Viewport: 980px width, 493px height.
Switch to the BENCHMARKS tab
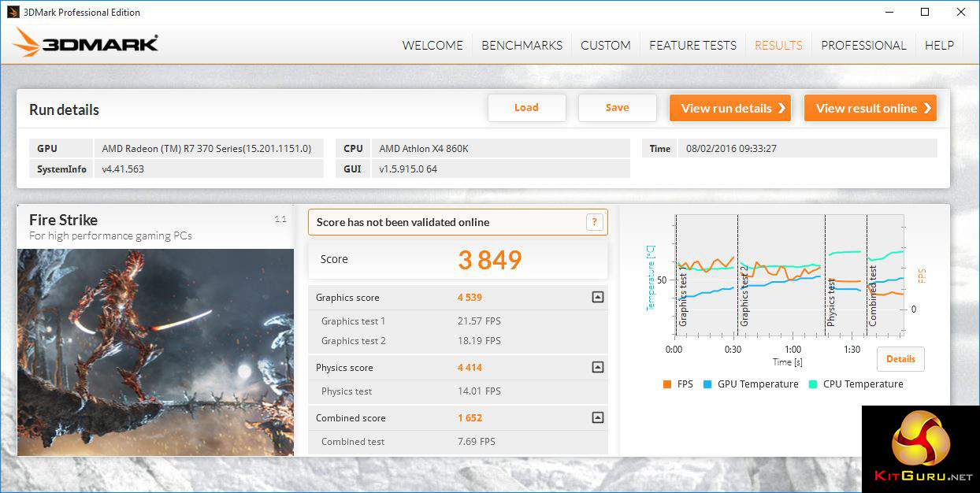pyautogui.click(x=522, y=46)
